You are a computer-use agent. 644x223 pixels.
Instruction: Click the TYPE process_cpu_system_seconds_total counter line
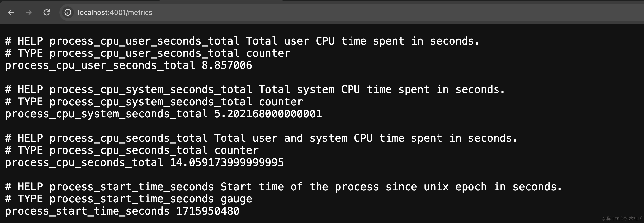154,102
